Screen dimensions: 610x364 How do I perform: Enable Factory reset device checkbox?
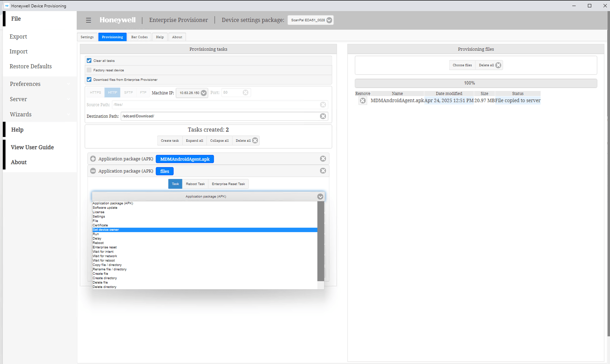click(x=89, y=70)
